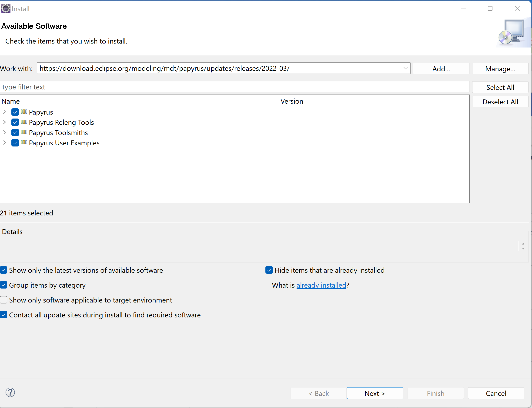Click the Install dialog title bar icon
This screenshot has width=532, height=408.
click(6, 8)
